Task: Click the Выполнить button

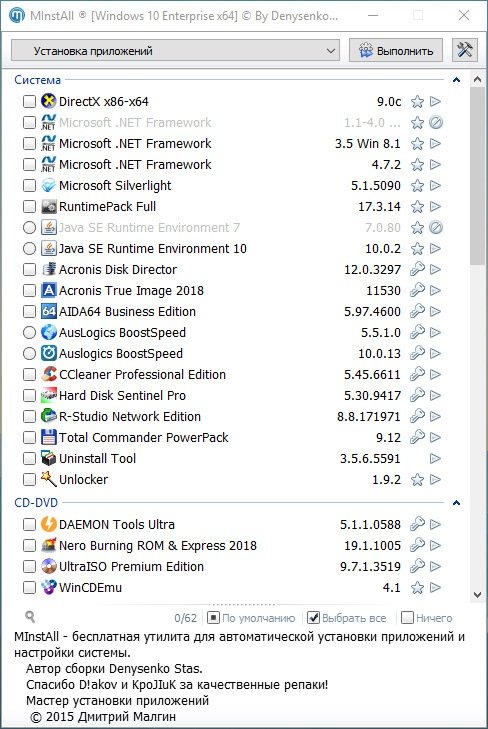Action: [x=396, y=51]
